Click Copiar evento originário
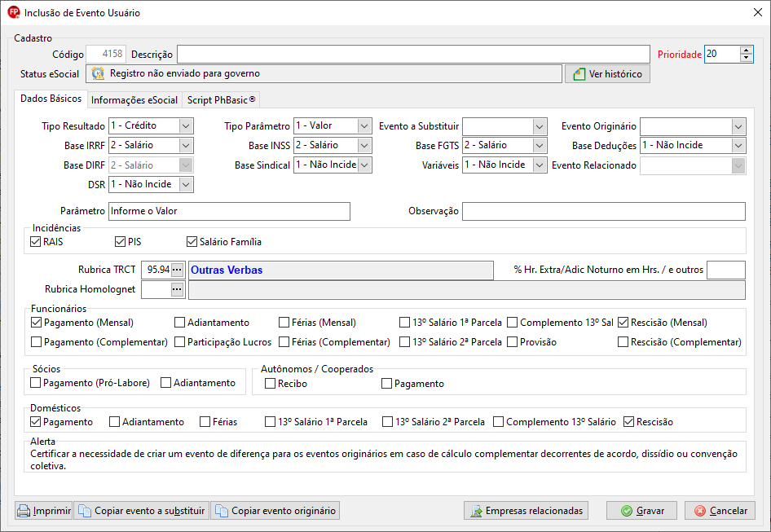This screenshot has width=771, height=532. coord(275,511)
